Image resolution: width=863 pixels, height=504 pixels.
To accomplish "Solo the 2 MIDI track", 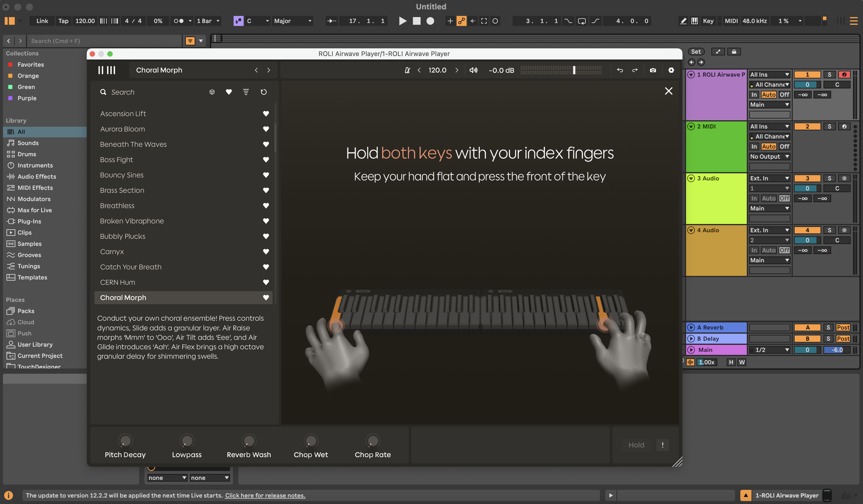I will coord(829,126).
